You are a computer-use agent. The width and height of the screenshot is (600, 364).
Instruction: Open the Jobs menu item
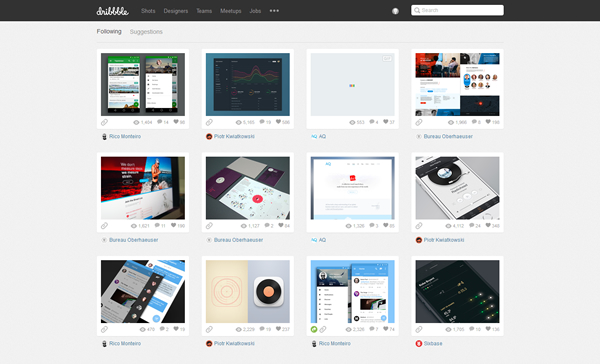[255, 11]
